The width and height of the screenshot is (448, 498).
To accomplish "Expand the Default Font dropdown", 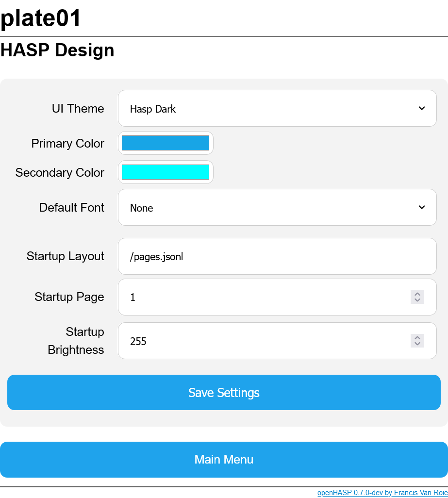I will 277,208.
